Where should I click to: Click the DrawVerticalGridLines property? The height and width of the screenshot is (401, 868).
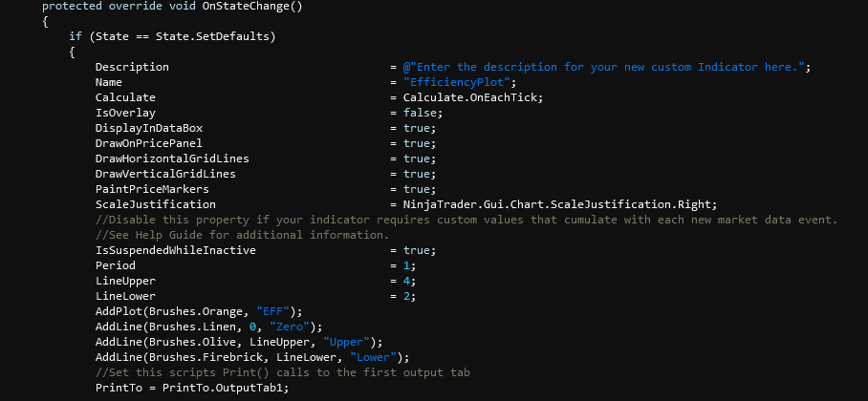coord(165,174)
